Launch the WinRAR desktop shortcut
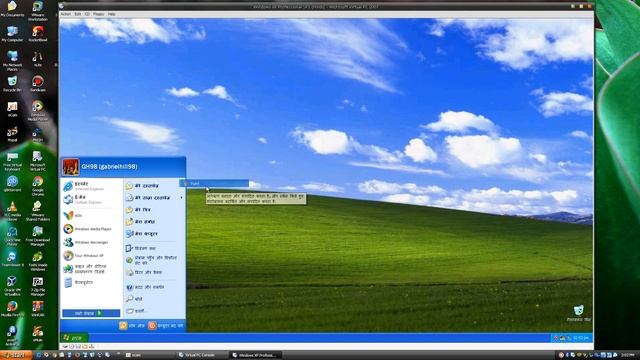The image size is (640, 360). [38, 309]
